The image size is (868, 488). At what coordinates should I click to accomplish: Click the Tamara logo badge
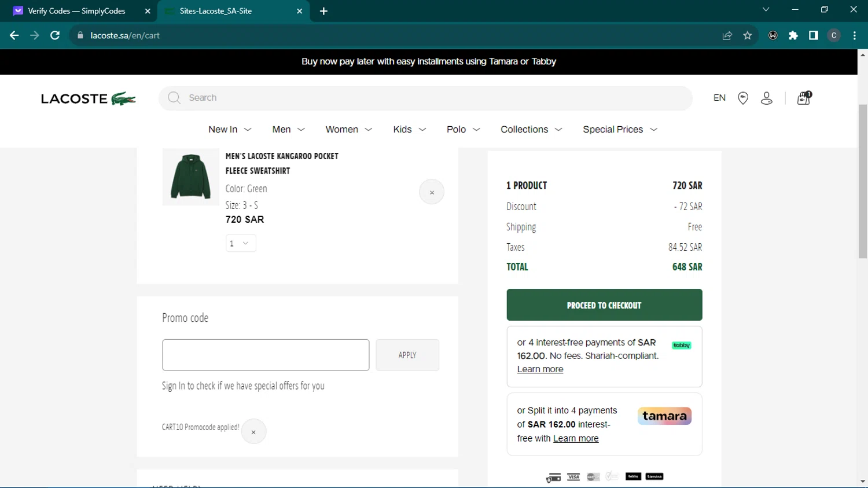(x=664, y=416)
